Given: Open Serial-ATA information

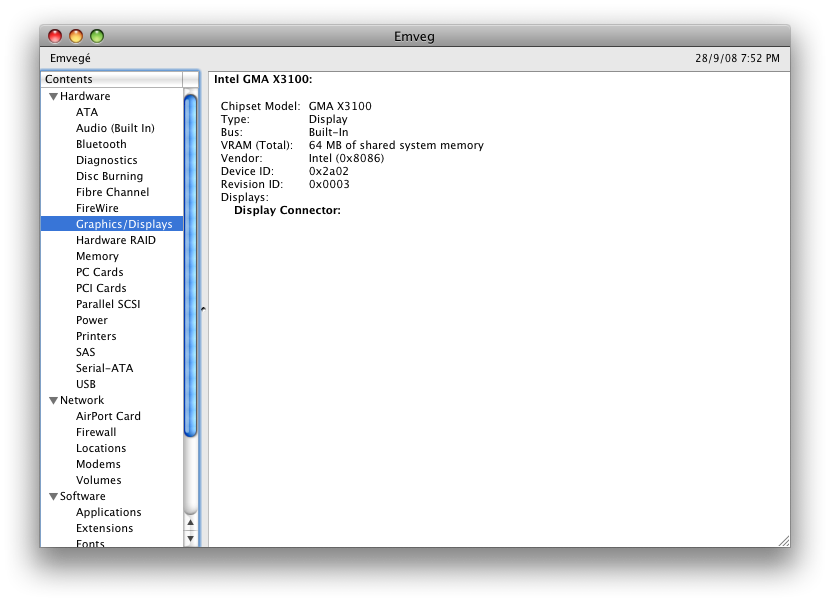Looking at the screenshot, I should [104, 368].
